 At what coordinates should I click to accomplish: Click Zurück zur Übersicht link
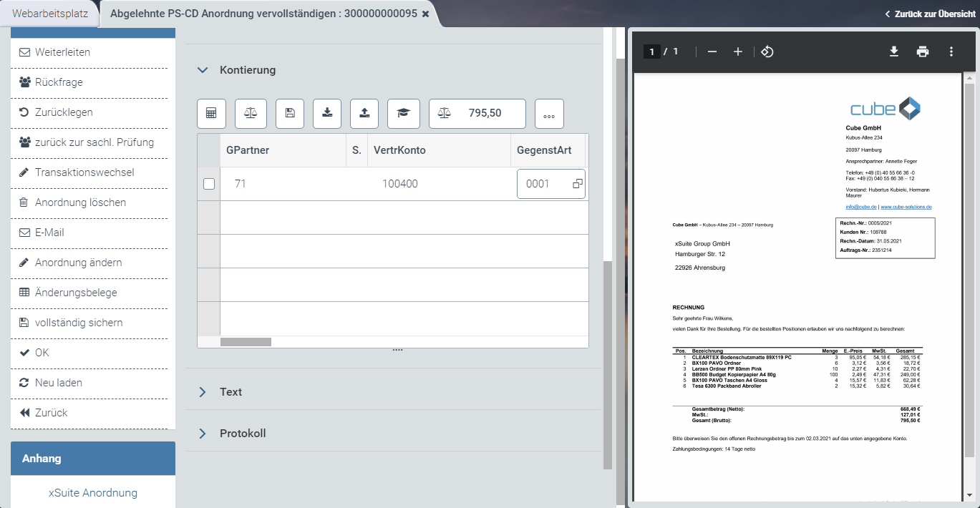click(929, 14)
